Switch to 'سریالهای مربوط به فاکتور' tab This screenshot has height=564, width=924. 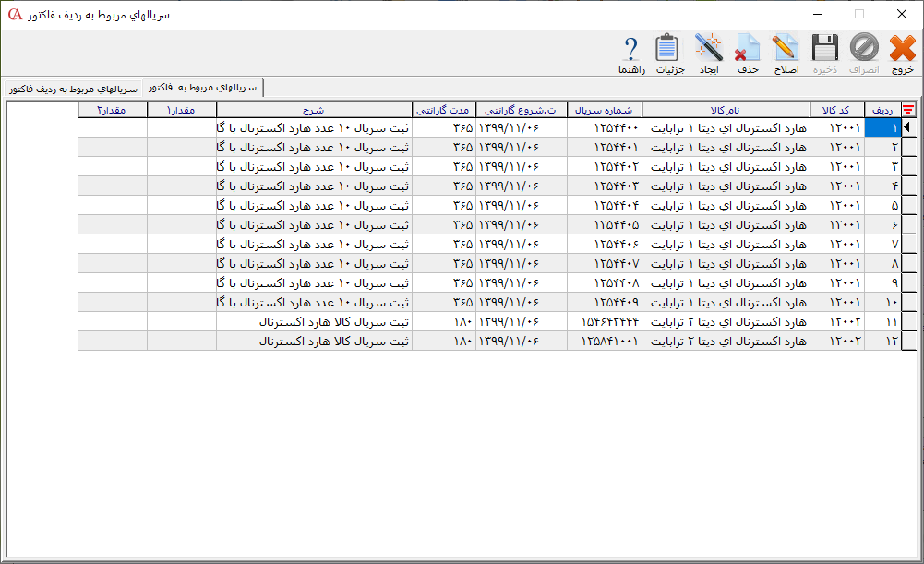(204, 88)
